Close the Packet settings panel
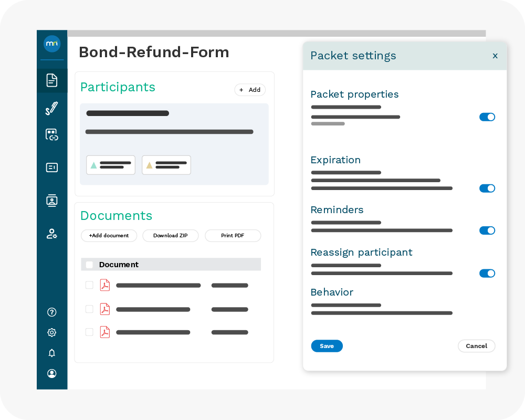 click(495, 56)
